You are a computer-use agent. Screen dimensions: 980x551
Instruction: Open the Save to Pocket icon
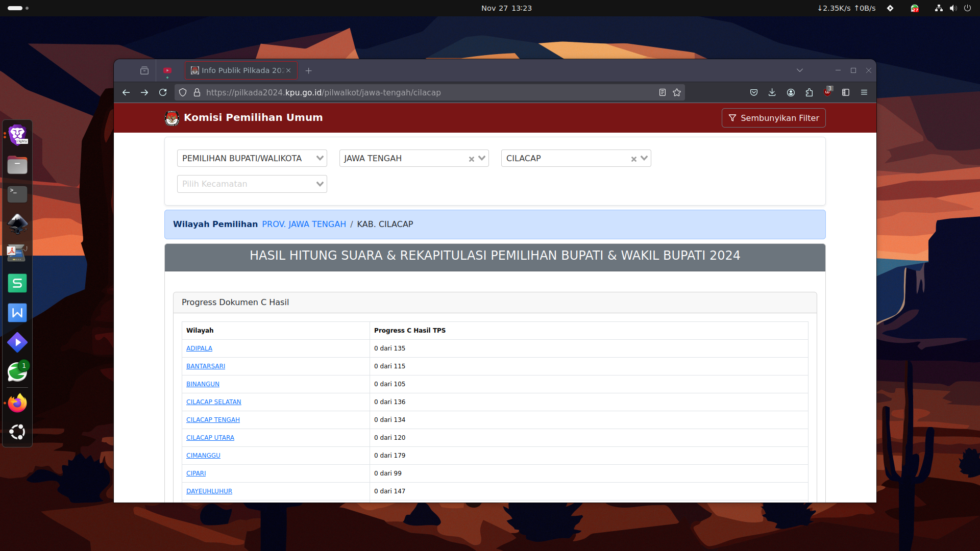point(753,92)
